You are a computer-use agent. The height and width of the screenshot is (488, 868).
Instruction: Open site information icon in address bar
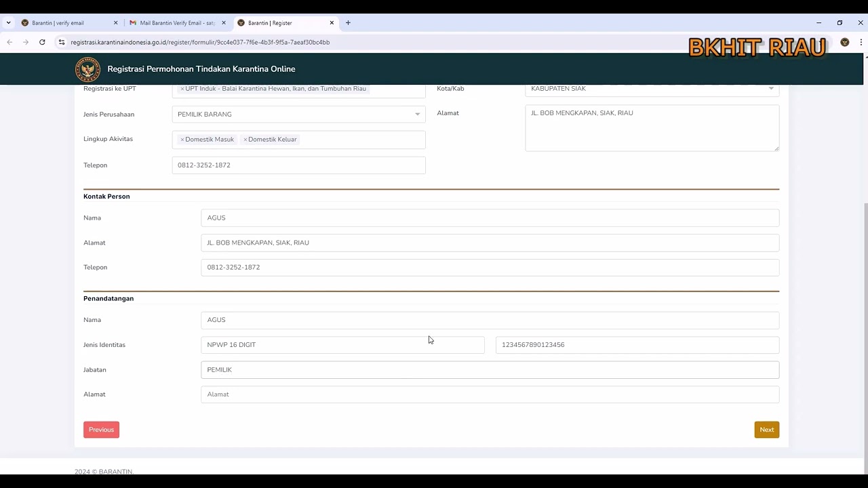point(61,42)
